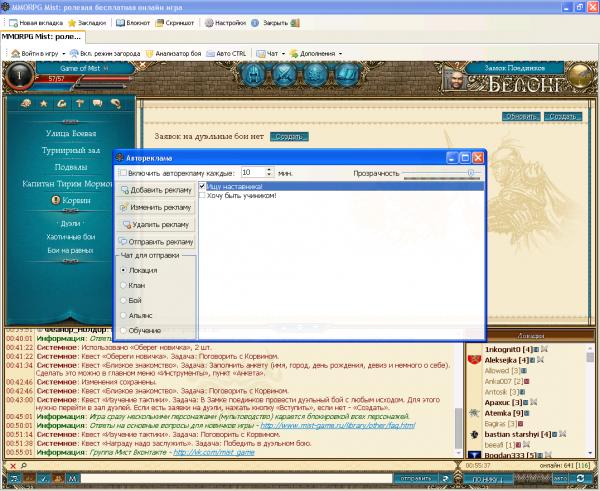600x491 pixels.
Task: Click the bearded character portrait
Action: 455,79
